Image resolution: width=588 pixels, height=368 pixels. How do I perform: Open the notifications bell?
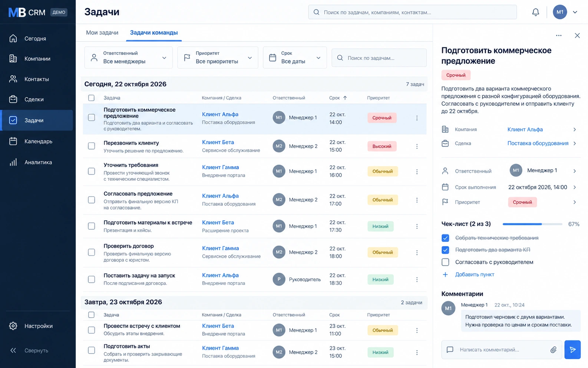point(535,12)
